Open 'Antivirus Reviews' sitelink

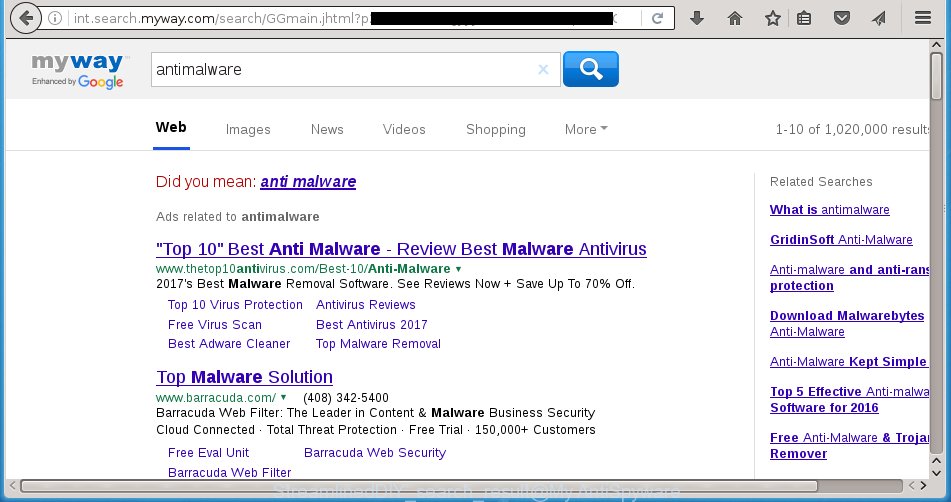click(x=366, y=304)
